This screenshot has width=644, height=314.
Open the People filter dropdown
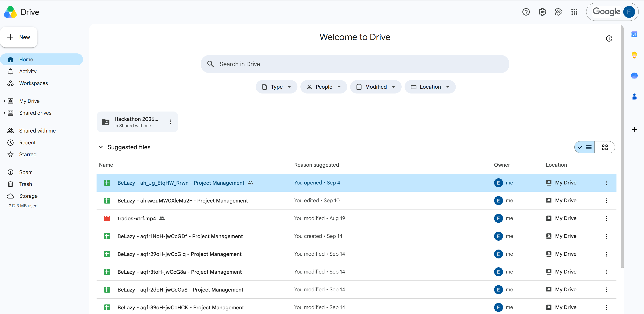323,87
